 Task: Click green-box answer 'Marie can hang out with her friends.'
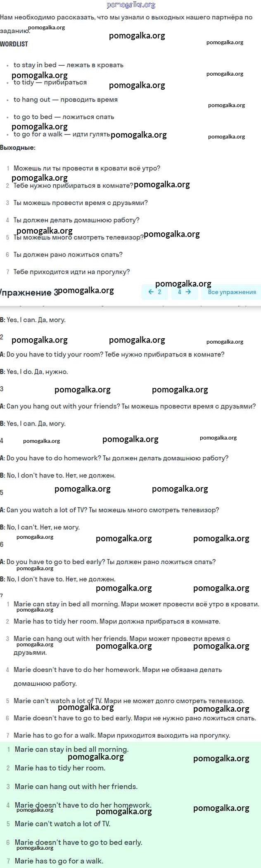76,787
